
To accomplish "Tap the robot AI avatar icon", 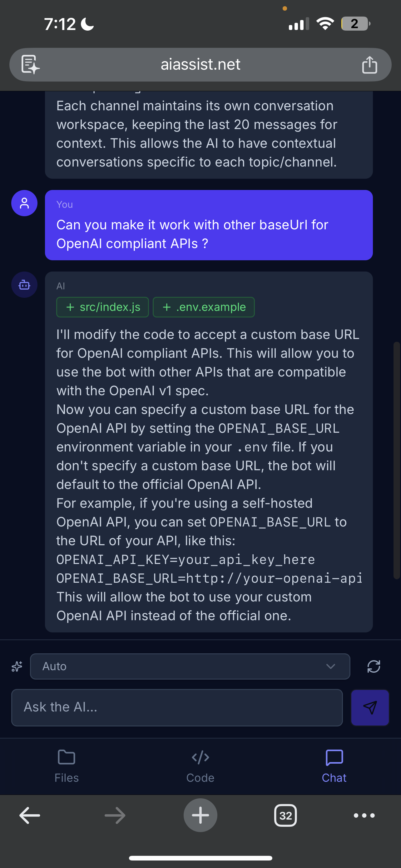I will click(24, 285).
